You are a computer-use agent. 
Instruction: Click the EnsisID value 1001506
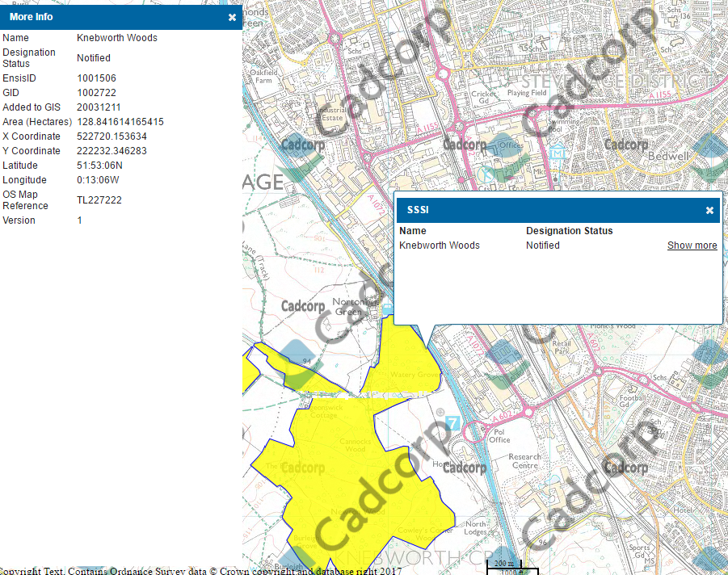96,78
